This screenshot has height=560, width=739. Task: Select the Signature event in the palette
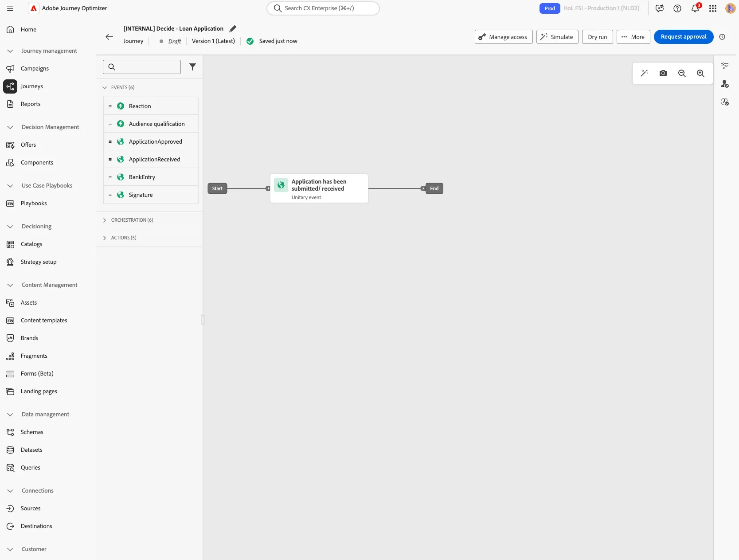coord(151,195)
